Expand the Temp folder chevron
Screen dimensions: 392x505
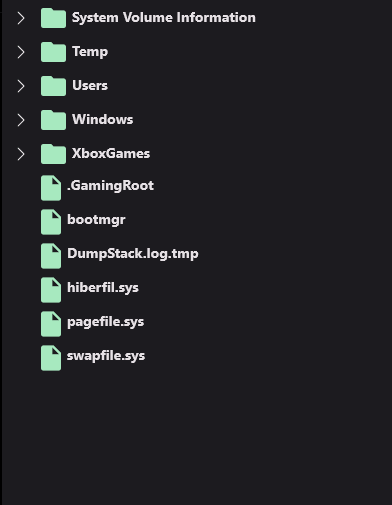coord(21,52)
